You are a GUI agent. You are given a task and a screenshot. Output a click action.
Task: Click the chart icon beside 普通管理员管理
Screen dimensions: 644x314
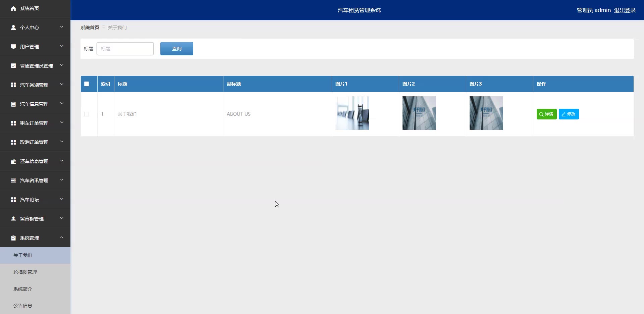pyautogui.click(x=13, y=66)
